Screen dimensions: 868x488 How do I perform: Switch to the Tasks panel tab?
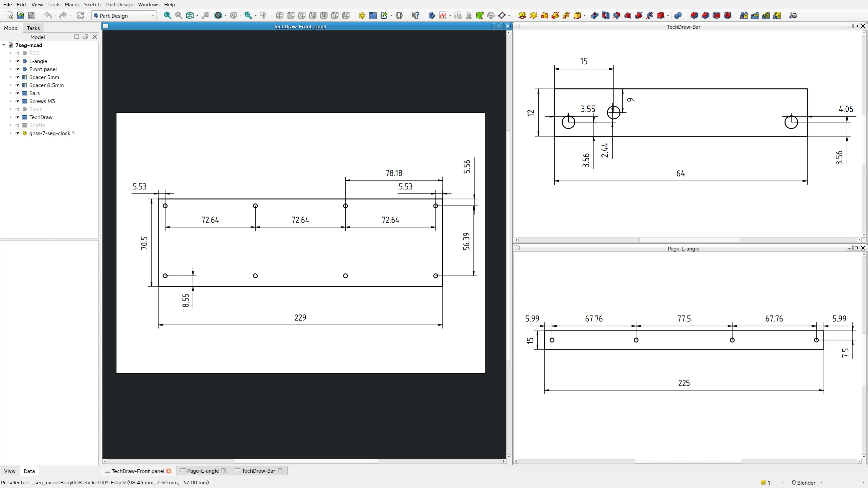(x=33, y=28)
